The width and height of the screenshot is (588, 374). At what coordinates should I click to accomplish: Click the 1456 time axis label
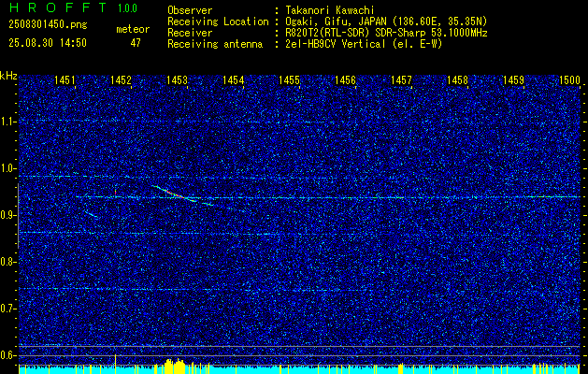tap(345, 79)
